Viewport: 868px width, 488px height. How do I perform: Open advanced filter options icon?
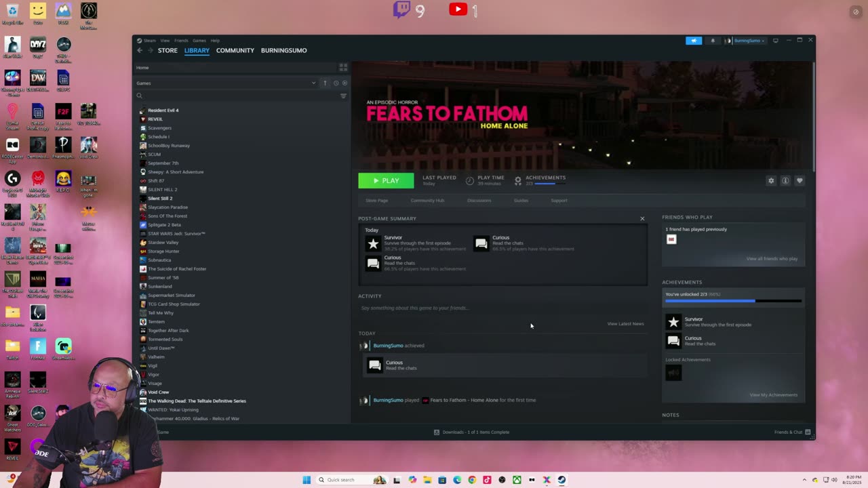pyautogui.click(x=343, y=96)
